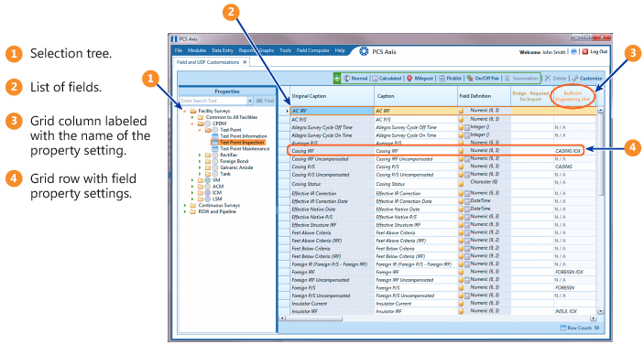Expand the Galvanic Anode tree node
The width and height of the screenshot is (644, 344).
pos(200,167)
